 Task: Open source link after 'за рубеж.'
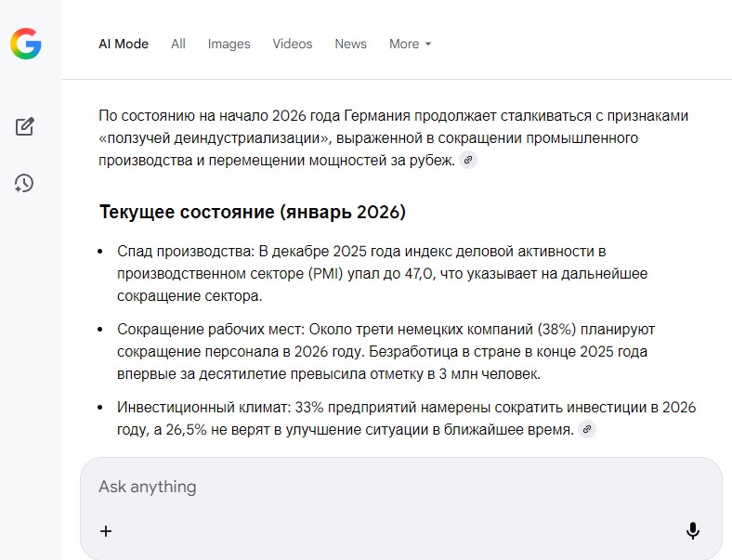468,160
